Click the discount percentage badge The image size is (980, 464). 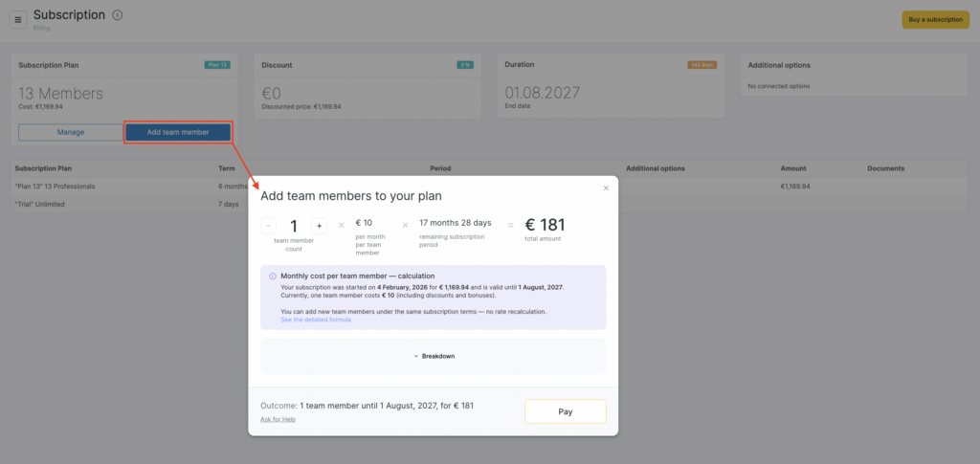(x=465, y=65)
